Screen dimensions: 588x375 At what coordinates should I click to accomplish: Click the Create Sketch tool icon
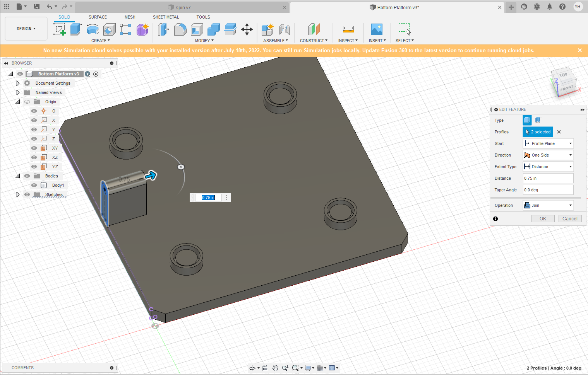59,29
